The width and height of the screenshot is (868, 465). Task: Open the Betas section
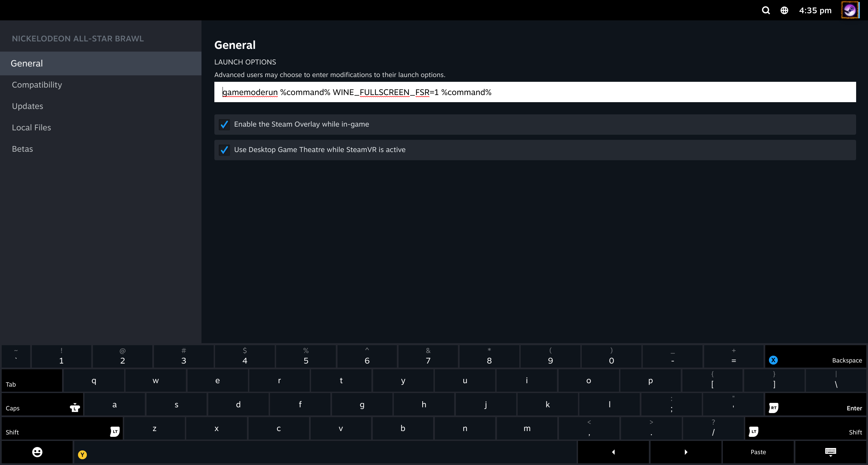pos(101,149)
